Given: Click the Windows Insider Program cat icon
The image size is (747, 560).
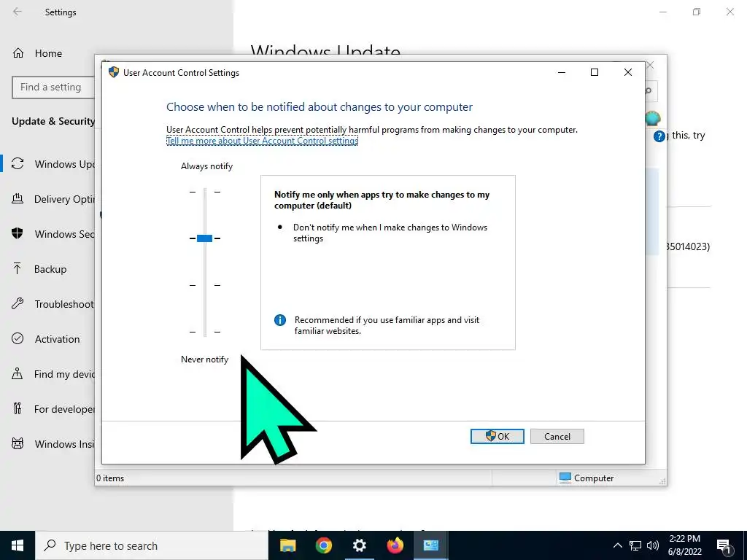Looking at the screenshot, I should pyautogui.click(x=18, y=444).
